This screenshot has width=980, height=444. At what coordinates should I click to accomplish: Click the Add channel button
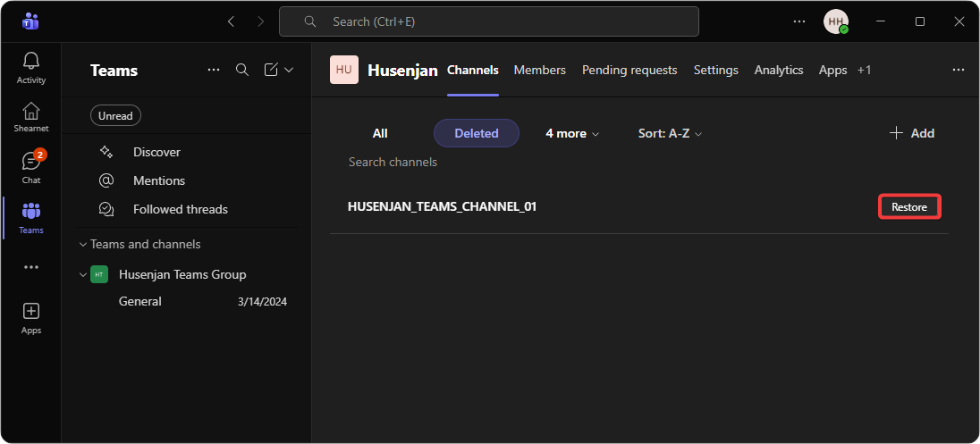tap(911, 133)
